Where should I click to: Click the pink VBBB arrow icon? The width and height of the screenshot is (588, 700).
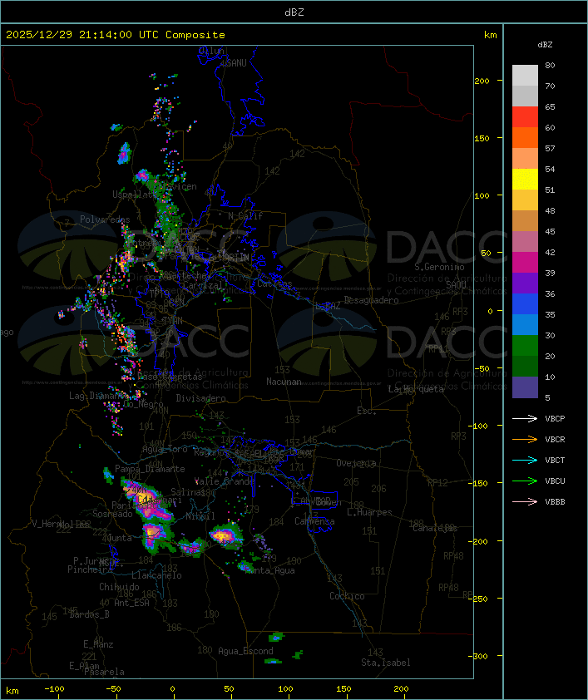(x=525, y=502)
